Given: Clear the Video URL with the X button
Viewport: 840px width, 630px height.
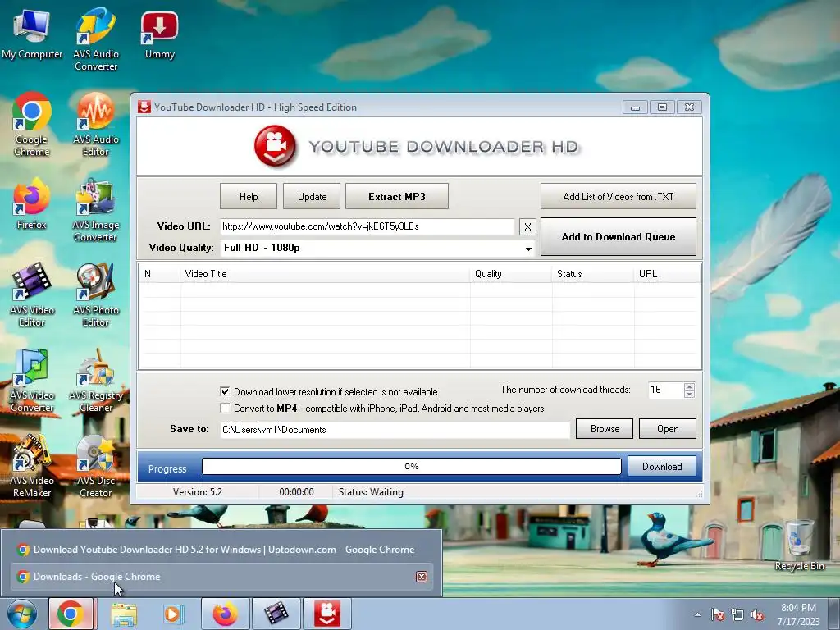Looking at the screenshot, I should [527, 226].
